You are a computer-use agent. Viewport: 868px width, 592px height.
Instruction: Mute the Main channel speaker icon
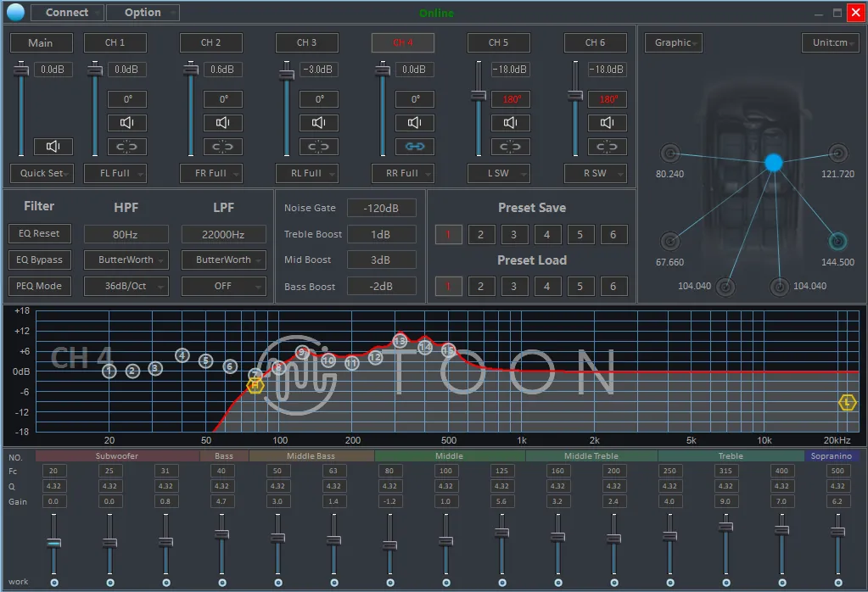pos(53,147)
